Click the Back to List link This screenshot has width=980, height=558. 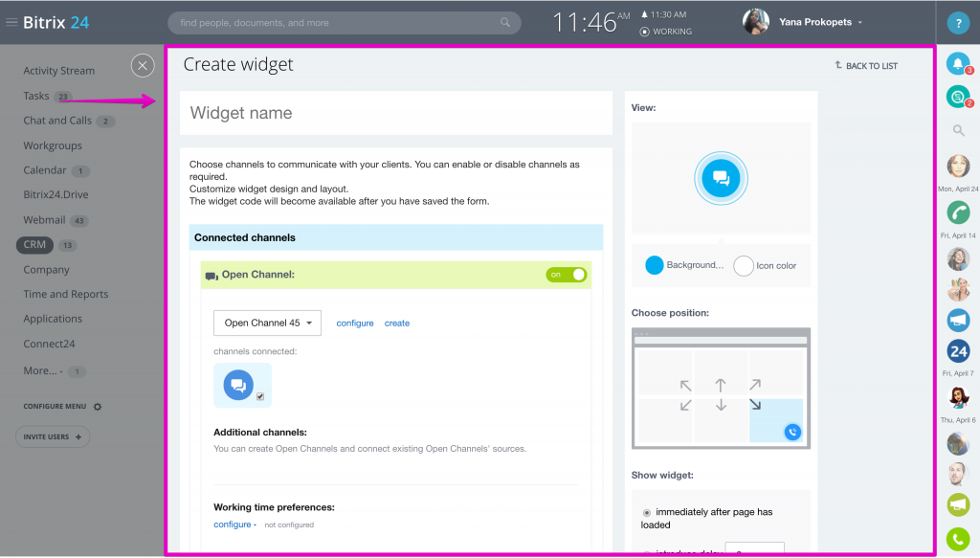(x=866, y=66)
